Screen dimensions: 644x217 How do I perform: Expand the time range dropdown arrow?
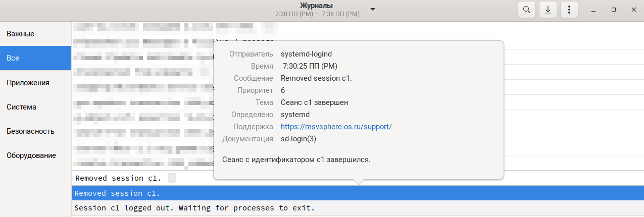[x=373, y=9]
